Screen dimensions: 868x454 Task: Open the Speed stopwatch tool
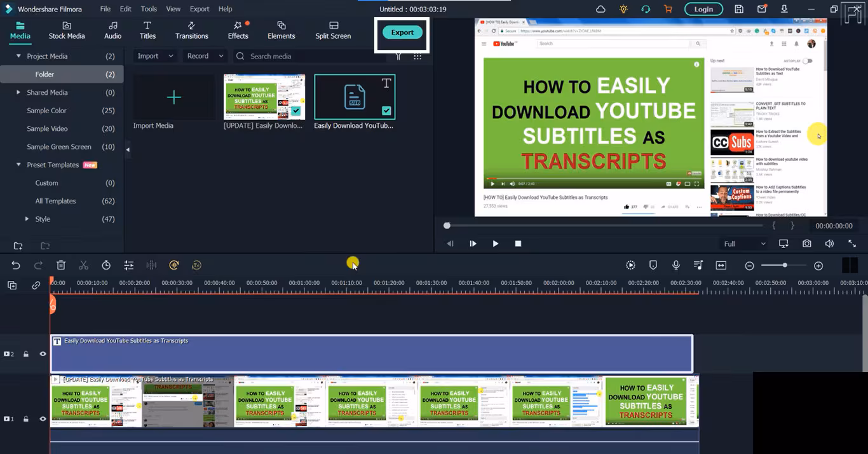pos(106,265)
